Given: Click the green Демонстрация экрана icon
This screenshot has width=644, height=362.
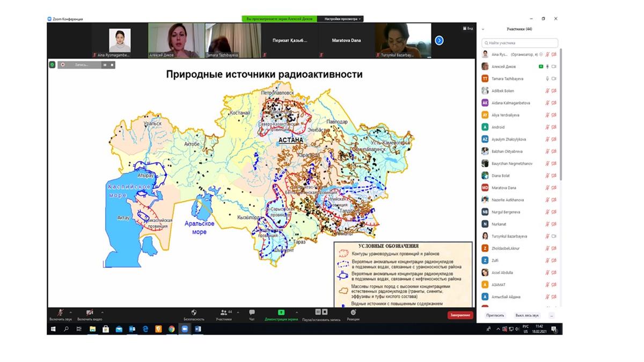Looking at the screenshot, I should (281, 313).
